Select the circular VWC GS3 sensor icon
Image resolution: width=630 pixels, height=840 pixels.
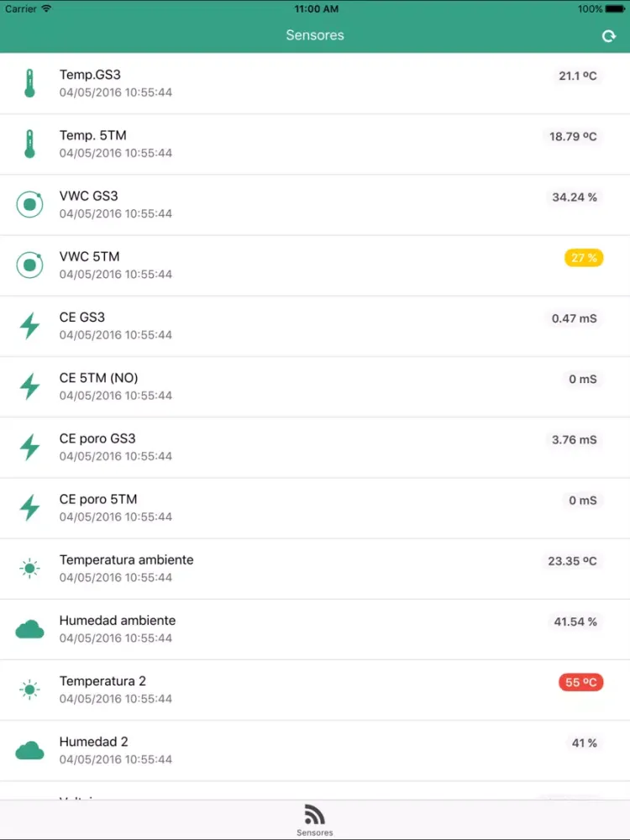coord(30,205)
